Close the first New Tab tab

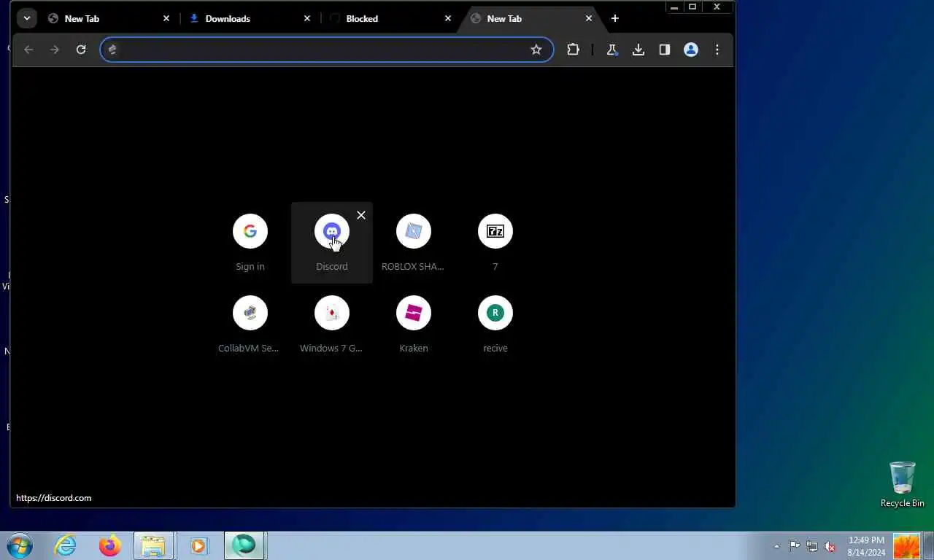(x=166, y=18)
